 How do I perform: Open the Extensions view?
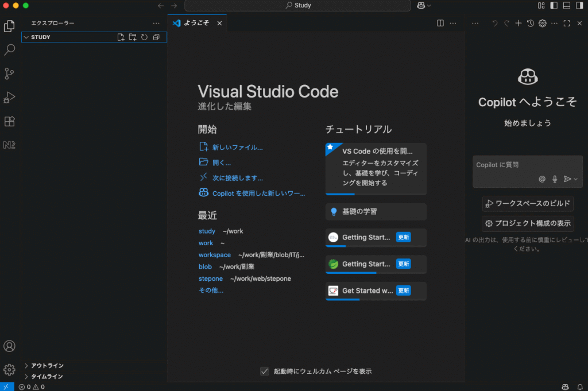click(x=9, y=121)
